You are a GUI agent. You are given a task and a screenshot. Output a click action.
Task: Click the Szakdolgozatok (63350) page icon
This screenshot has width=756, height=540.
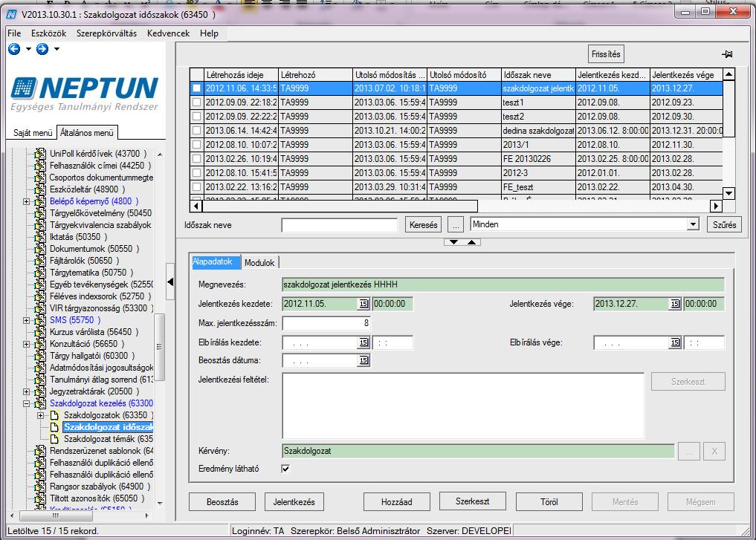pyautogui.click(x=54, y=415)
